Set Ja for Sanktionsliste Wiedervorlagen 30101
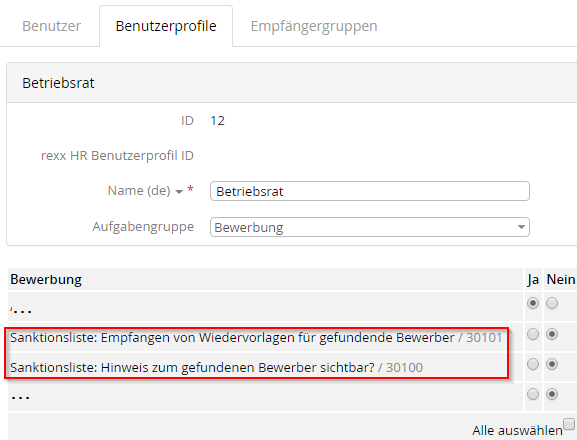 (x=533, y=334)
